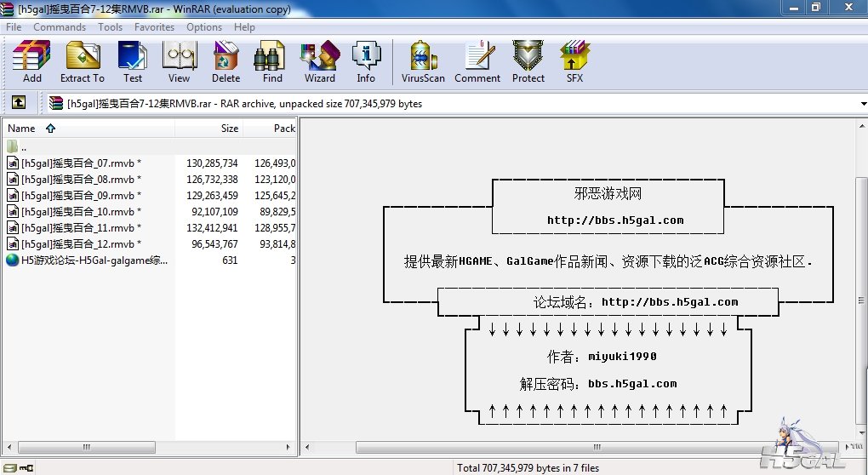Image resolution: width=868 pixels, height=475 pixels.
Task: Click the globe icon of H5 shortcut file
Action: tap(12, 260)
